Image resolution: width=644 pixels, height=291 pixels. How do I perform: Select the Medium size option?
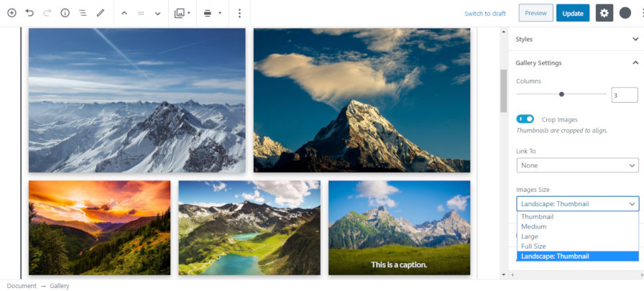pos(577,226)
